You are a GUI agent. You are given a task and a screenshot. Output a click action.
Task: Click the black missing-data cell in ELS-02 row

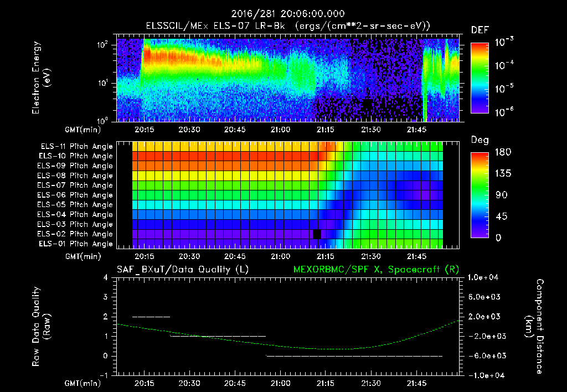pyautogui.click(x=317, y=234)
